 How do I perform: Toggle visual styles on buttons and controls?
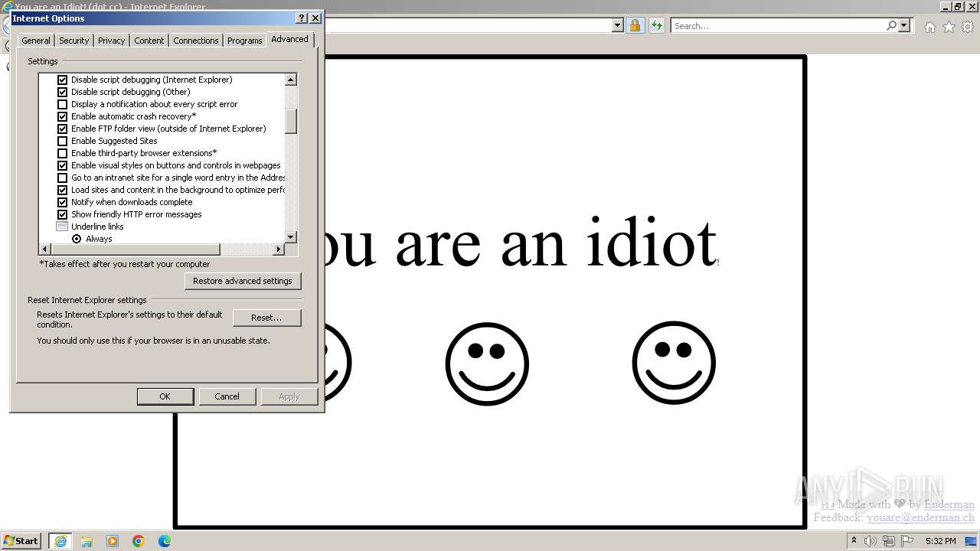point(63,165)
